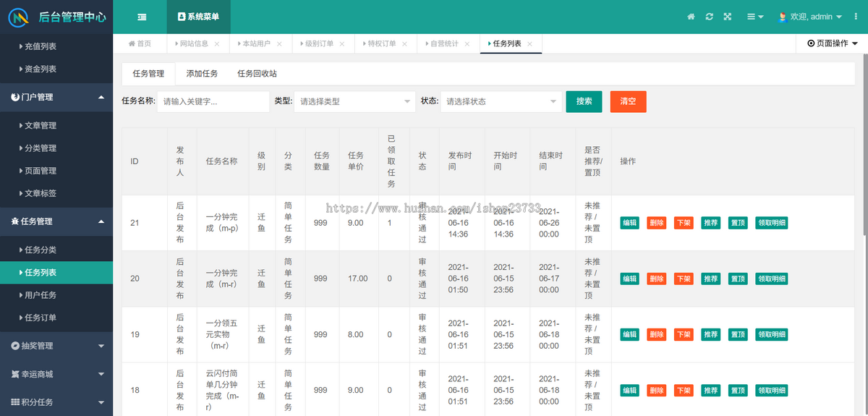Click 领取明细 for task ID 18
This screenshot has width=868, height=416.
(x=771, y=390)
